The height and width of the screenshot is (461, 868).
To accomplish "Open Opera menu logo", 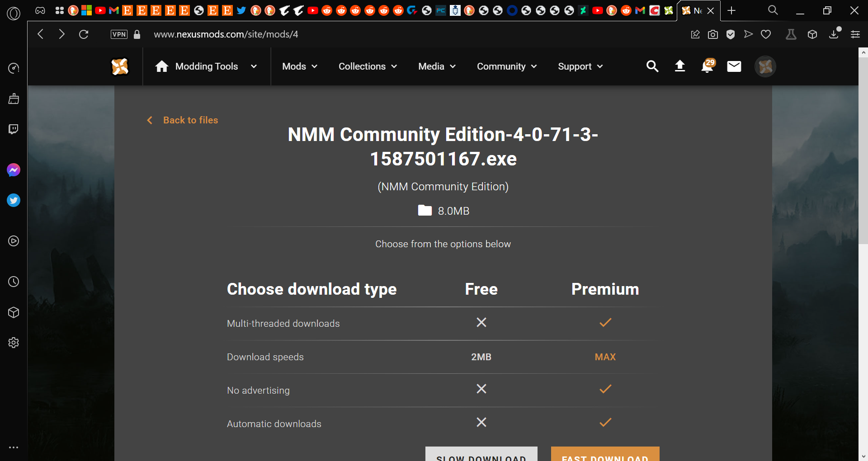I will click(14, 14).
